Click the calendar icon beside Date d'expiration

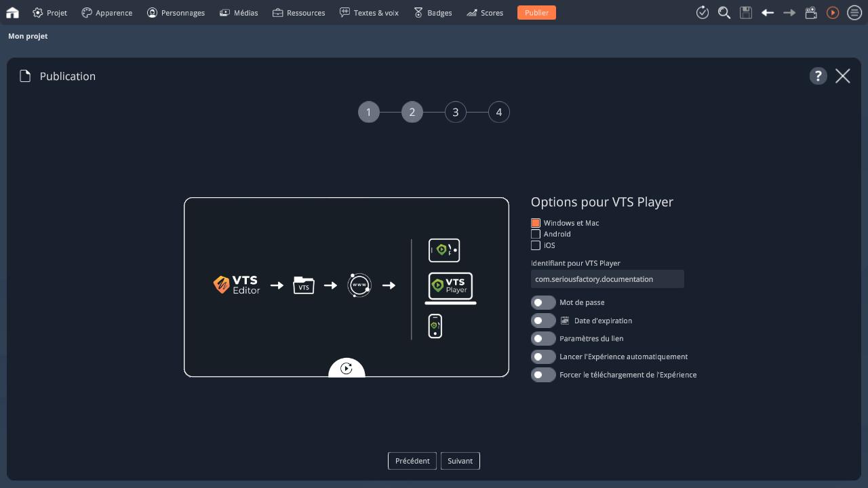pos(565,321)
